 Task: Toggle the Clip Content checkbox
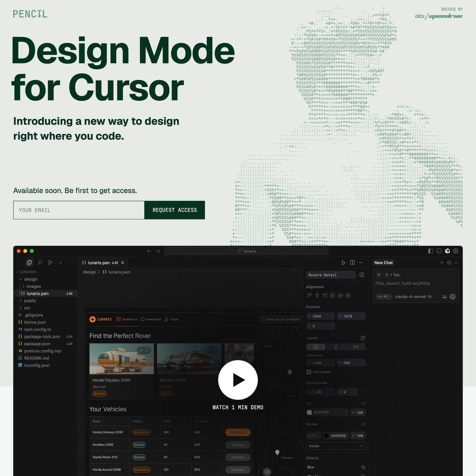[309, 372]
